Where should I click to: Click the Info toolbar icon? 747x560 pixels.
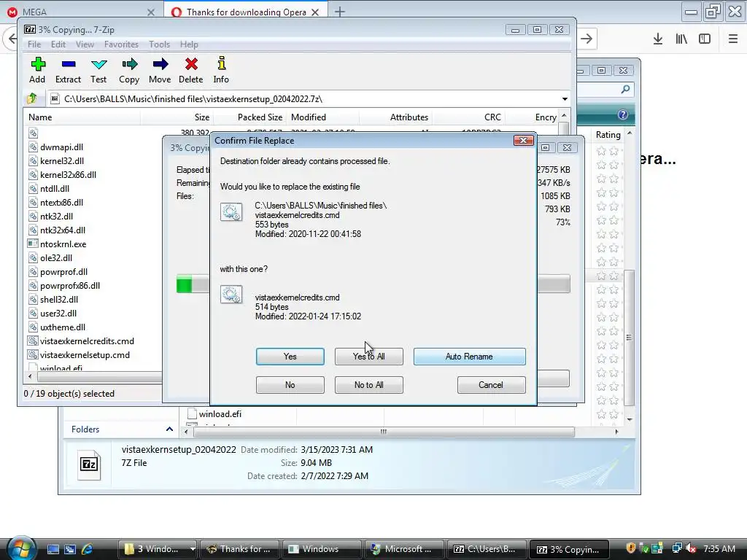(x=221, y=64)
